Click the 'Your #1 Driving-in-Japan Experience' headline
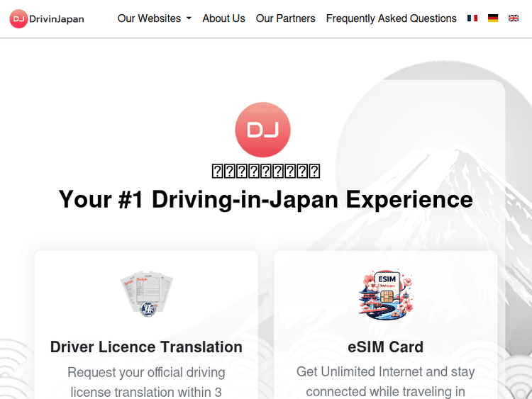Viewport: 532px width, 399px height. click(x=266, y=199)
